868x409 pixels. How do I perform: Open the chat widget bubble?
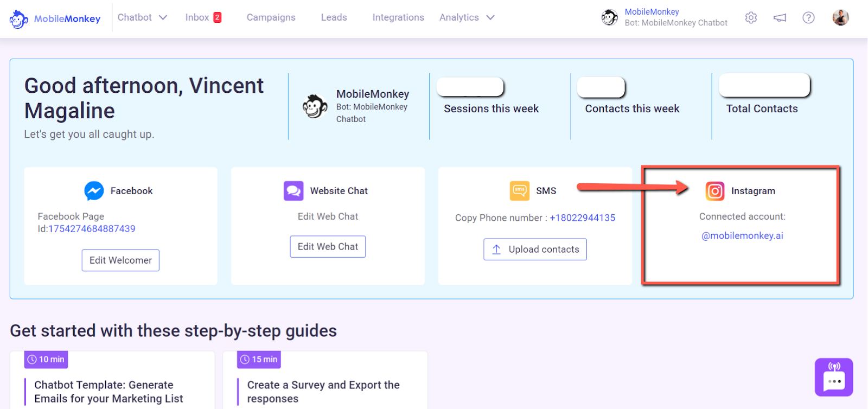pos(833,377)
